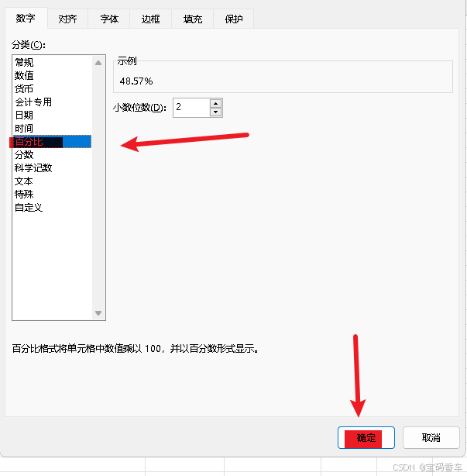Click the category list scroll-up arrow
467x476 pixels.
pos(98,63)
